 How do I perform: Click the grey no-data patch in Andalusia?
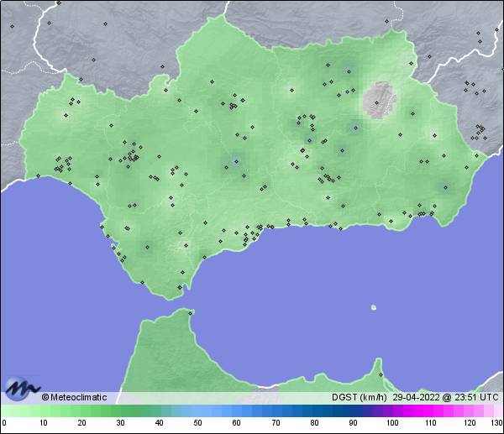(x=380, y=100)
